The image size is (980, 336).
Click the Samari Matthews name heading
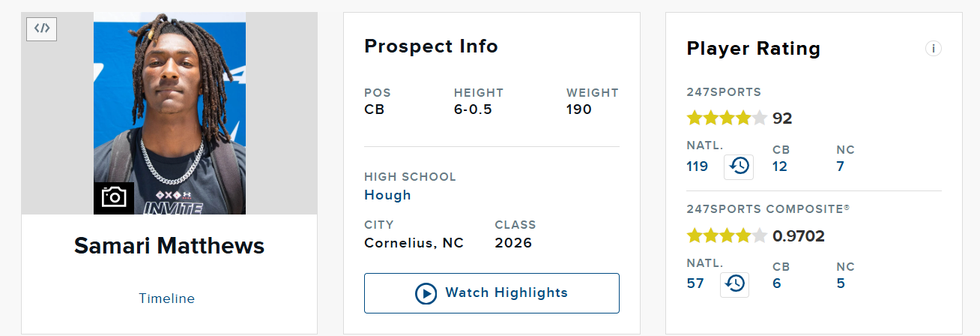[169, 245]
